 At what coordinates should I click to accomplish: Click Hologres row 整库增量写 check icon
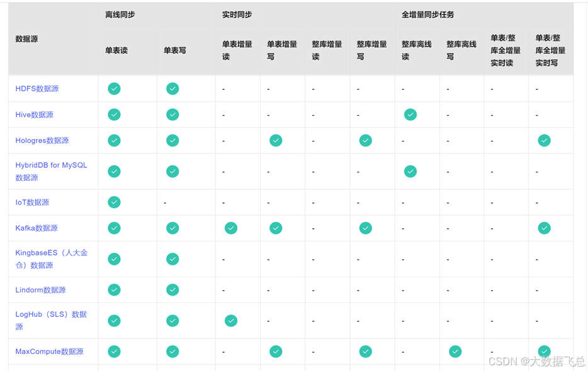[365, 140]
